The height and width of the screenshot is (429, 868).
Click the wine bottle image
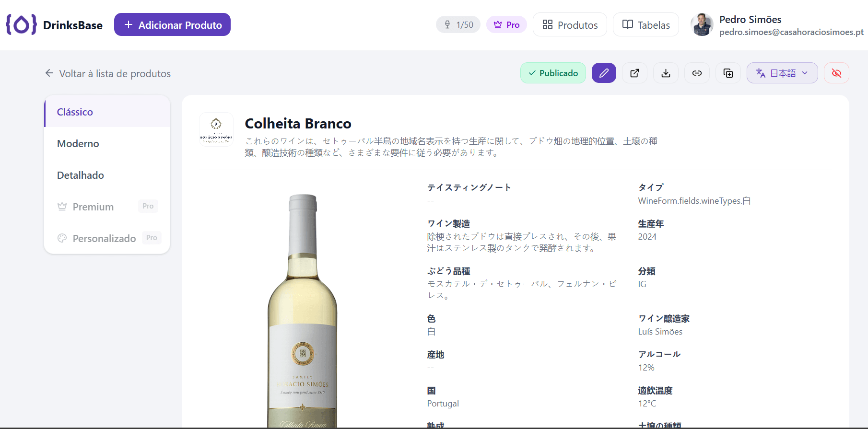(x=302, y=311)
